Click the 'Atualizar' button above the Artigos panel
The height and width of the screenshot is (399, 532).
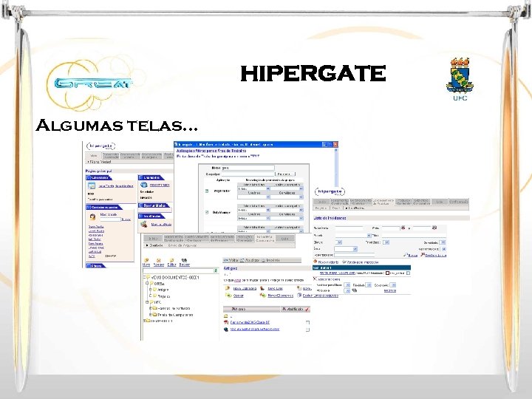(250, 260)
